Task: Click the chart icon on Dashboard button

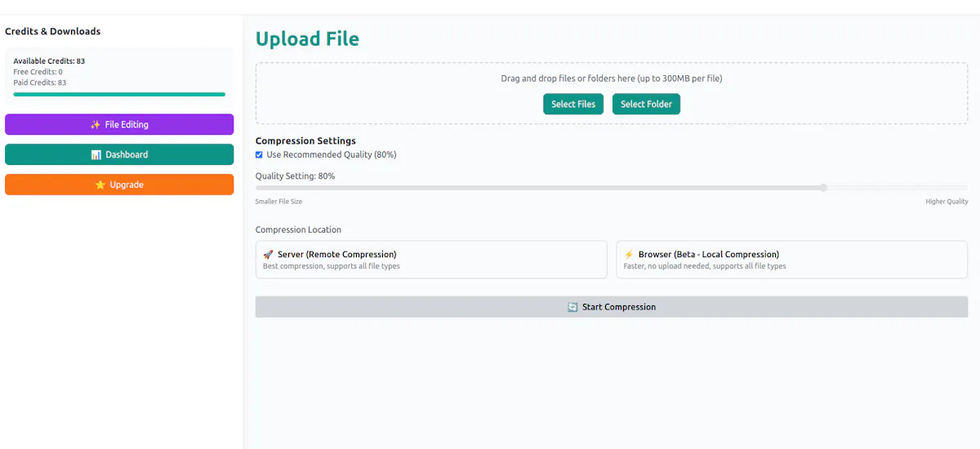Action: coord(96,155)
